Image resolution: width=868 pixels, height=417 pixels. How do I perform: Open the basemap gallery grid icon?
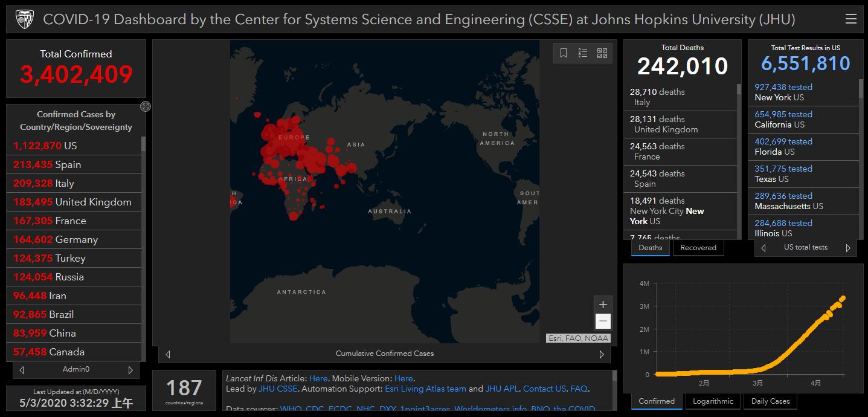pyautogui.click(x=602, y=53)
